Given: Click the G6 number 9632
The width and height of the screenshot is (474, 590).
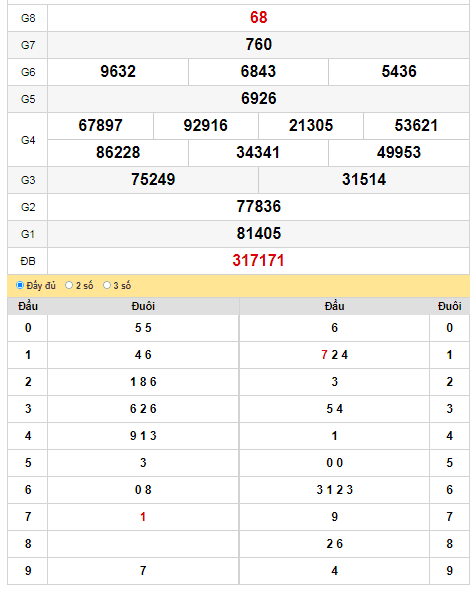Looking at the screenshot, I should [118, 71].
